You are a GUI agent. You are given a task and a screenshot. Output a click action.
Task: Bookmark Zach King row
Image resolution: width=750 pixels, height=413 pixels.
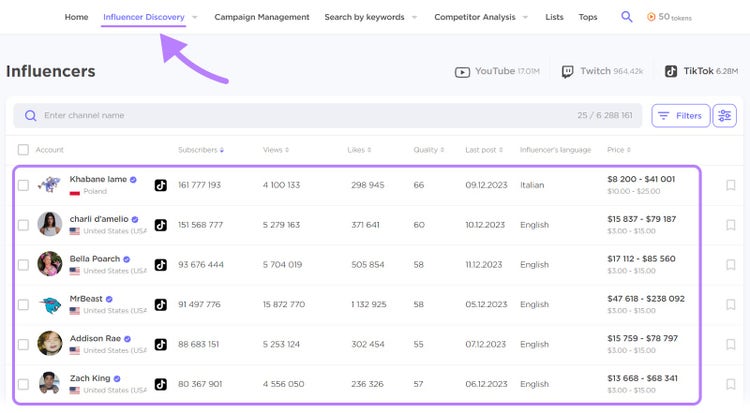point(730,384)
